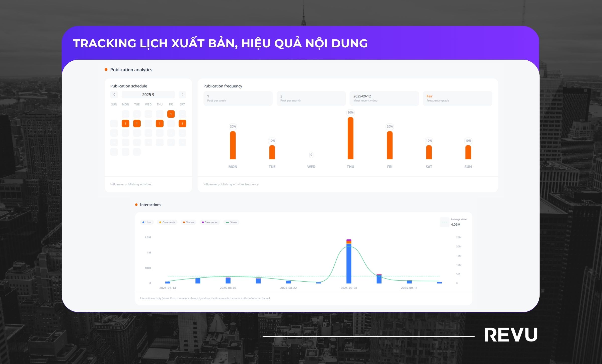Viewport: 602px width, 364px height.
Task: Click the Most recent video date card
Action: [x=384, y=98]
